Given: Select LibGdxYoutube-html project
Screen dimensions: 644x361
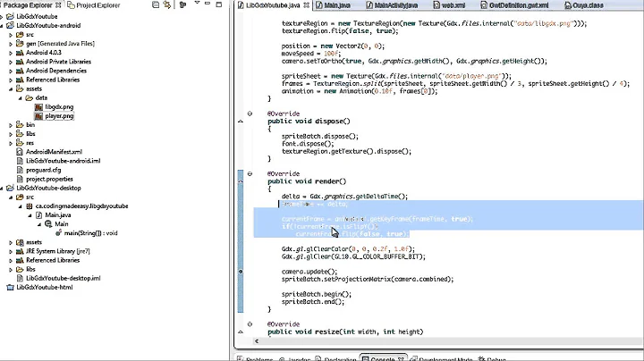Looking at the screenshot, I should [x=45, y=287].
